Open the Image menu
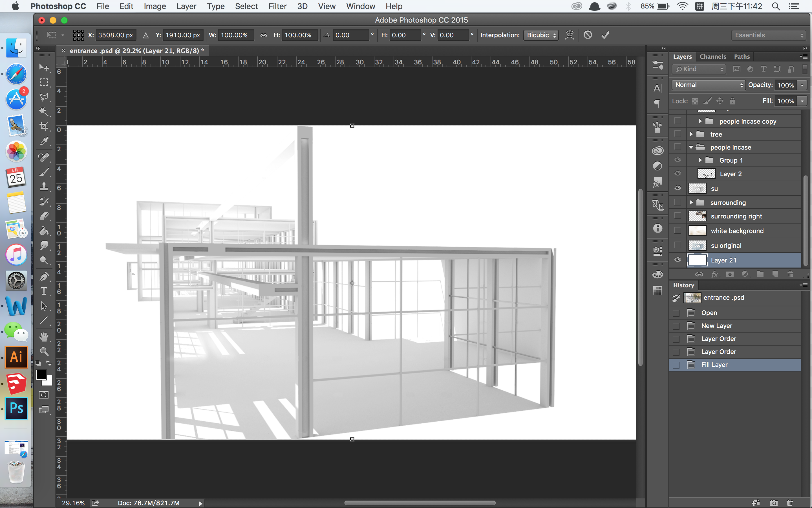Image resolution: width=812 pixels, height=508 pixels. coord(155,6)
